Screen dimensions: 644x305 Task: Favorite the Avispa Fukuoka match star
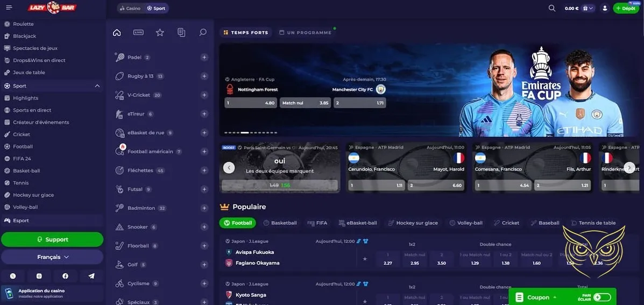(365, 259)
